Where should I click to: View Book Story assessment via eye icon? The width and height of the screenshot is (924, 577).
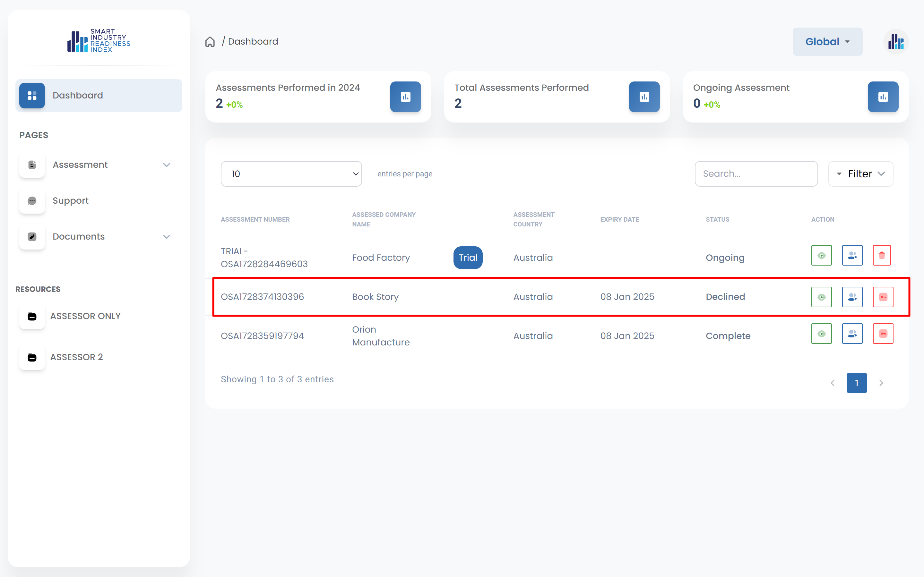pos(821,297)
